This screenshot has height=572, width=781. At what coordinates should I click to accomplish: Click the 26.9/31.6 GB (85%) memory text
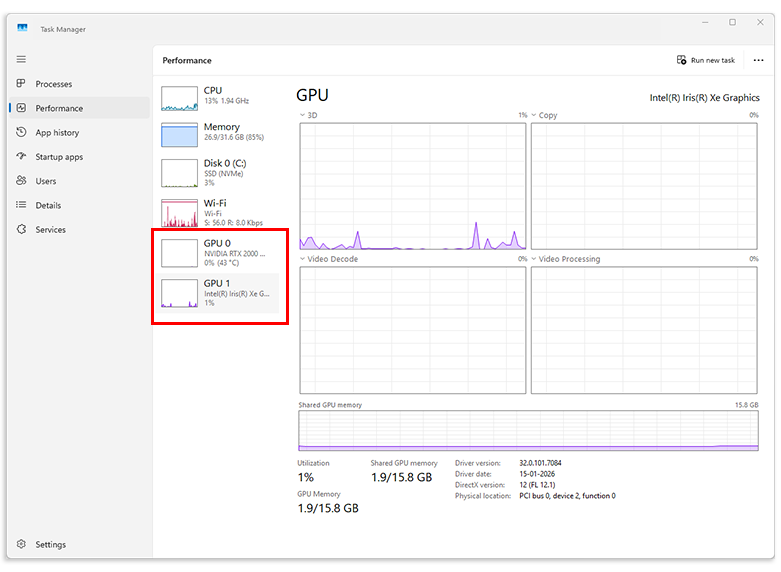pos(234,137)
